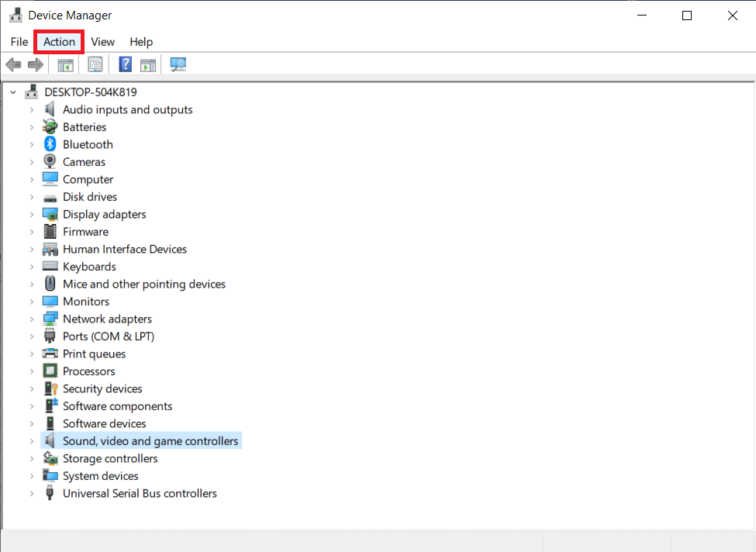
Task: Select the Keyboards tree item
Action: (90, 267)
